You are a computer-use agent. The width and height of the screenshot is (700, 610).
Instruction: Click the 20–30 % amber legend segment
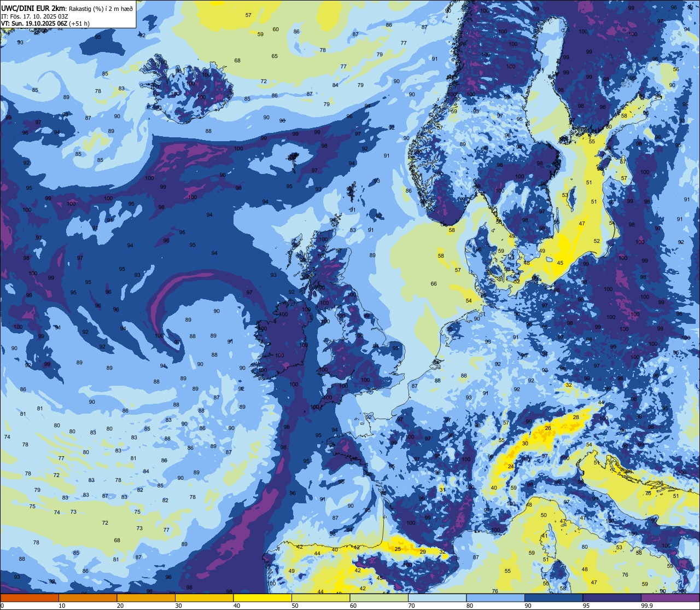coord(146,597)
